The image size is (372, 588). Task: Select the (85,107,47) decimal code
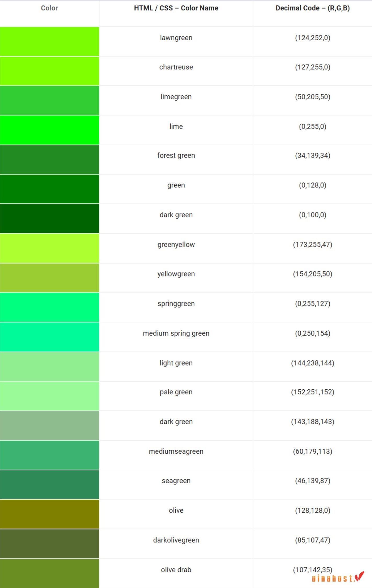313,540
